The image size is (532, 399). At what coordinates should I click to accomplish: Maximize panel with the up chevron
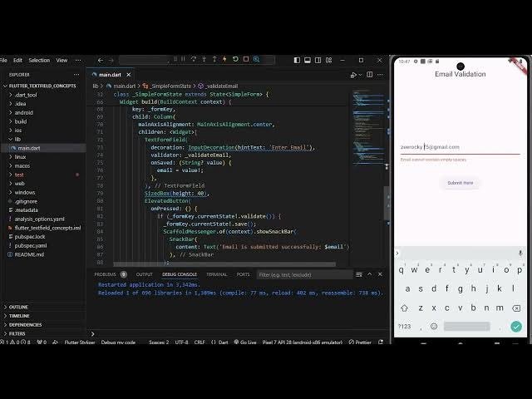(x=369, y=274)
